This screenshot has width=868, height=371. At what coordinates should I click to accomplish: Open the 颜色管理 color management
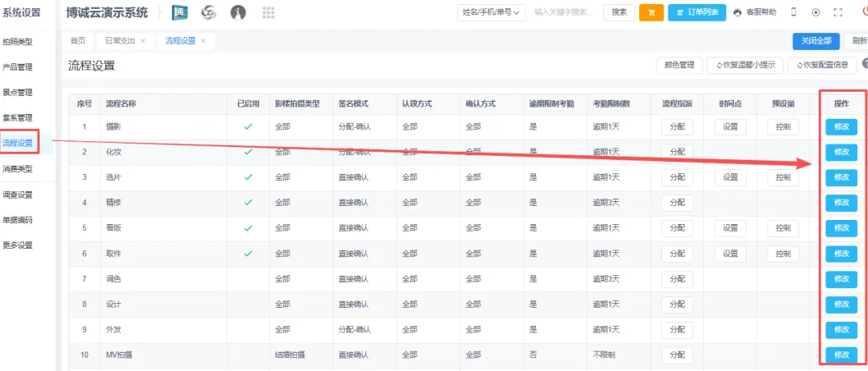coord(679,65)
